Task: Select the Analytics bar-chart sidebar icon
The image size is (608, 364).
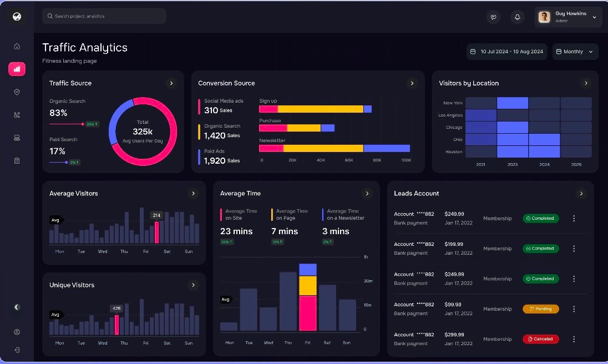Action: (17, 69)
